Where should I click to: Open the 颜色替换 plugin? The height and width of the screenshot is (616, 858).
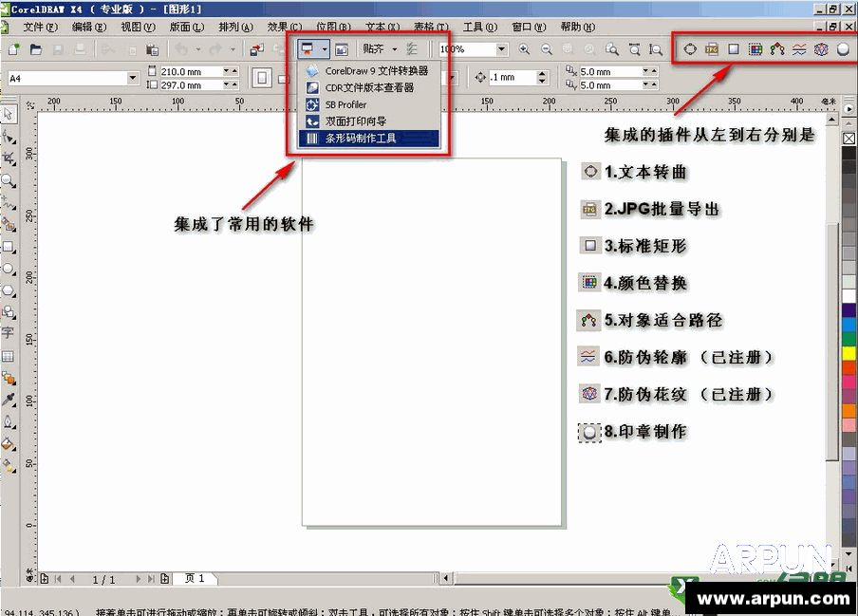tap(756, 49)
